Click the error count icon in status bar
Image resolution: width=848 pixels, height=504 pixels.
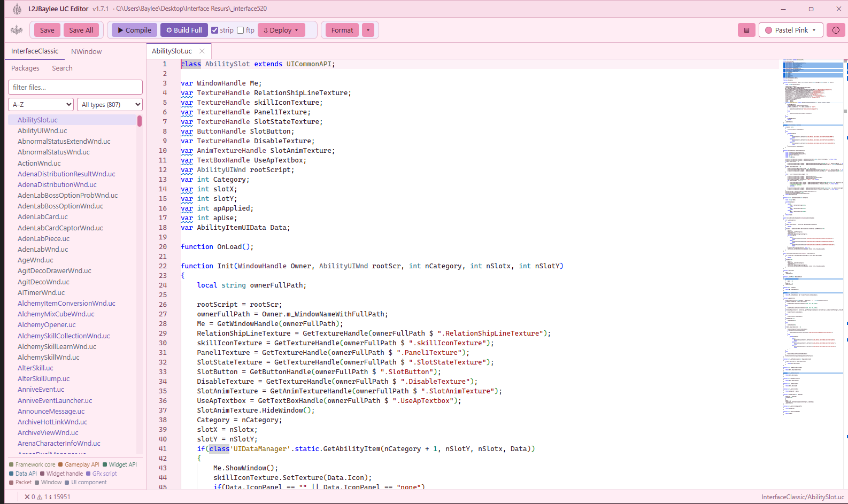pos(27,497)
